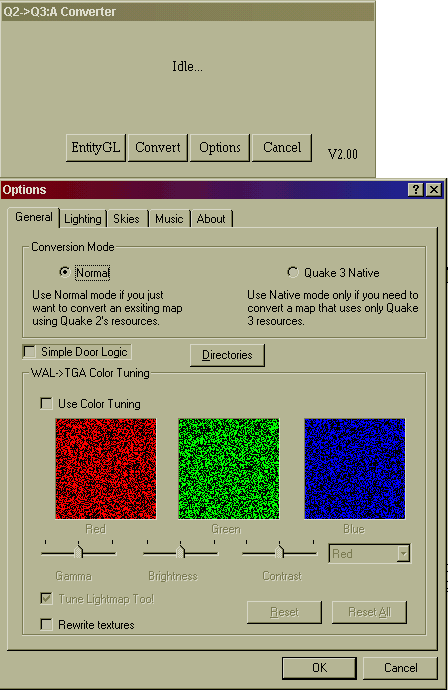Toggle Use Color Tuning checkbox
Screen dimensions: 448x690
(46, 404)
